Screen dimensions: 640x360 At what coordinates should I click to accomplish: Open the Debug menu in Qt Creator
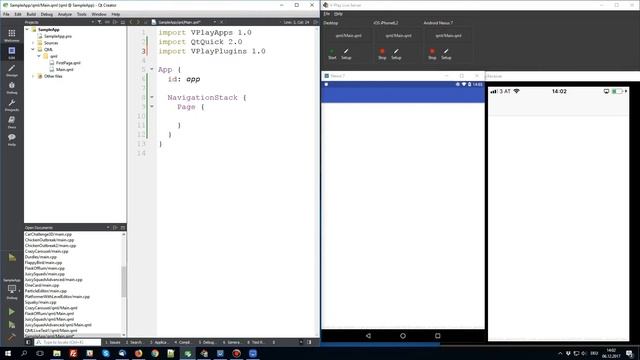click(x=47, y=14)
